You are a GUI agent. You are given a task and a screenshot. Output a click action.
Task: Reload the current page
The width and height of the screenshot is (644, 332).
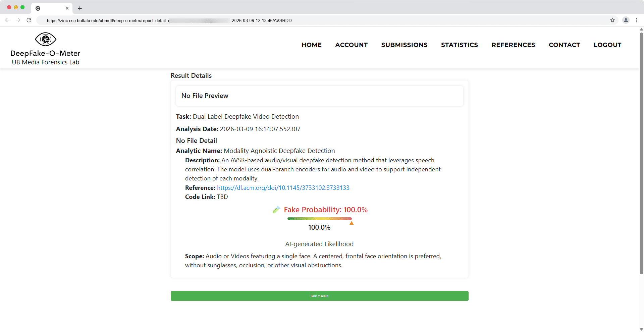click(29, 20)
